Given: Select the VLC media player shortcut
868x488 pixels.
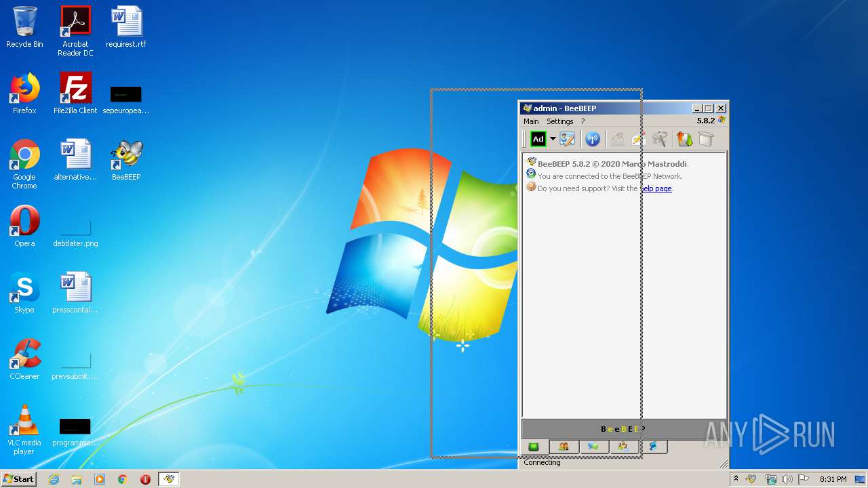Looking at the screenshot, I should (x=24, y=430).
